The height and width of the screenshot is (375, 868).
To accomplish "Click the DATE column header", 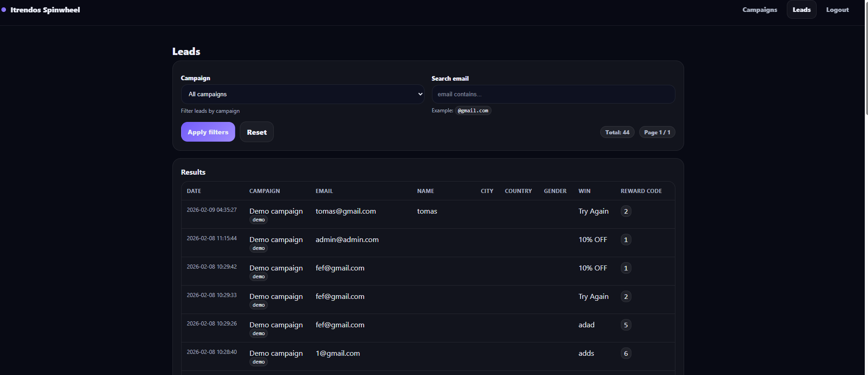I will tap(194, 191).
